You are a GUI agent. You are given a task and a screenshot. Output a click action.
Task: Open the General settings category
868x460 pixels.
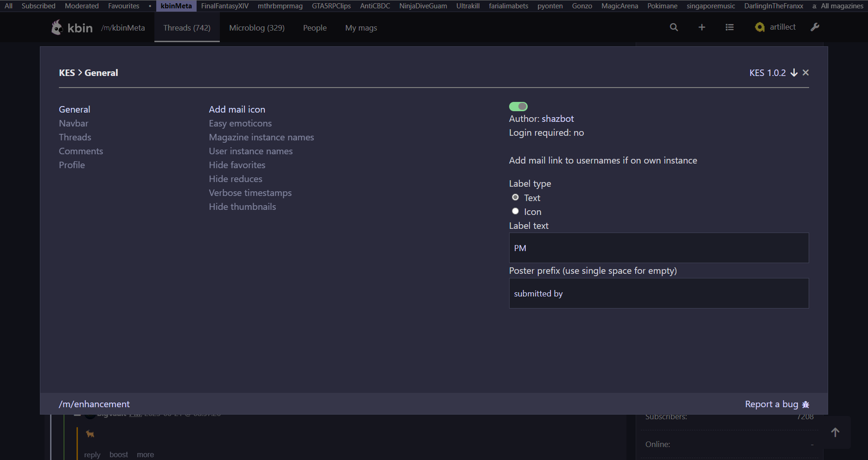point(75,109)
